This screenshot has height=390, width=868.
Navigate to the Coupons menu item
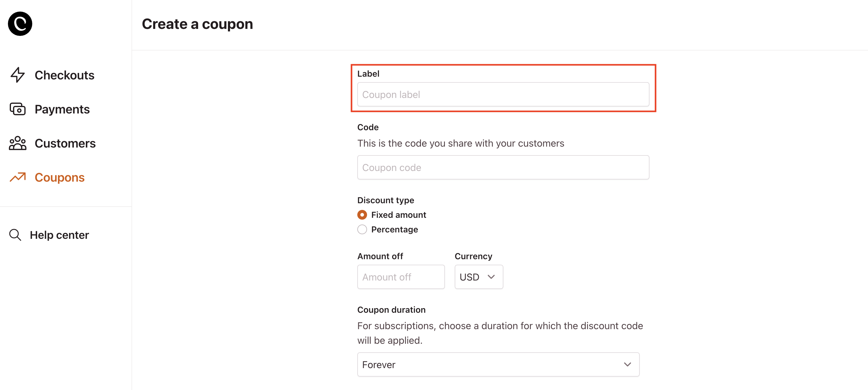tap(60, 177)
